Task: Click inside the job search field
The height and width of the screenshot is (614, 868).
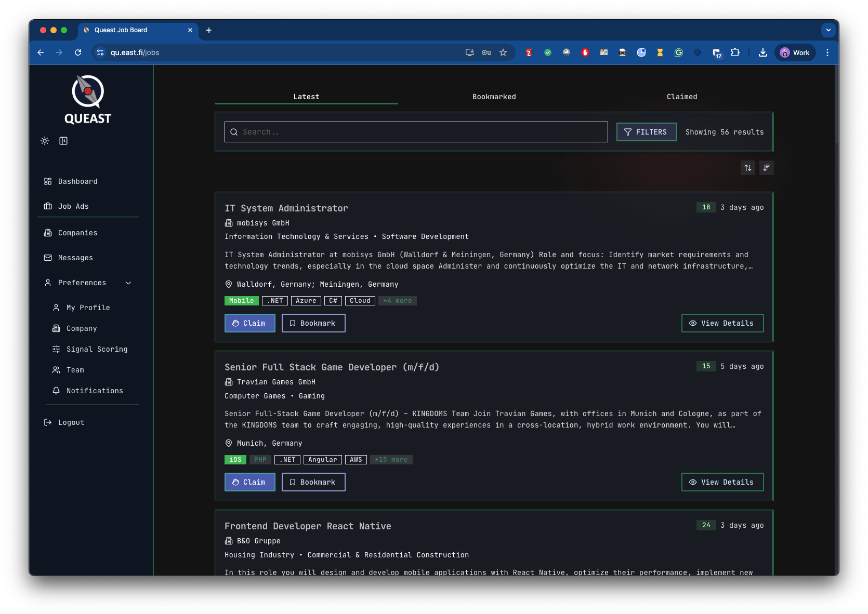Action: click(415, 132)
